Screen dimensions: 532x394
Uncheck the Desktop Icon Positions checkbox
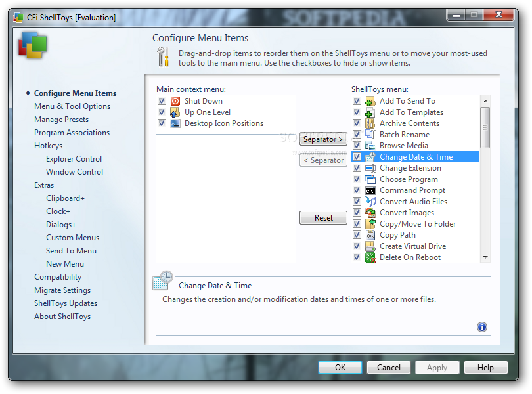point(162,123)
